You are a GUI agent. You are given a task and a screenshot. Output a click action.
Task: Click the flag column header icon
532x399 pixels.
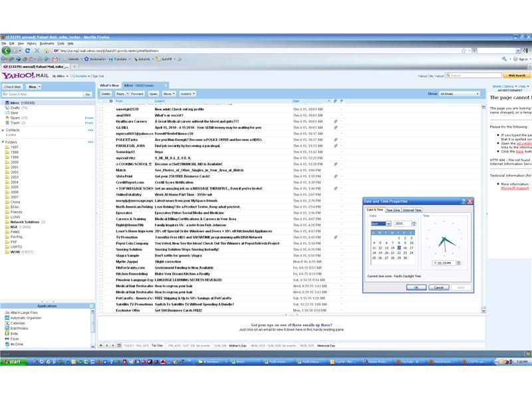pos(342,101)
